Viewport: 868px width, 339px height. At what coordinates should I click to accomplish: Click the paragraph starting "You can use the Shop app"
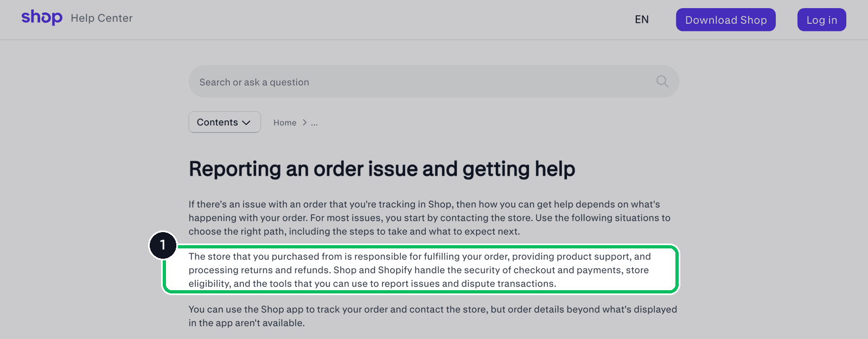coord(433,316)
